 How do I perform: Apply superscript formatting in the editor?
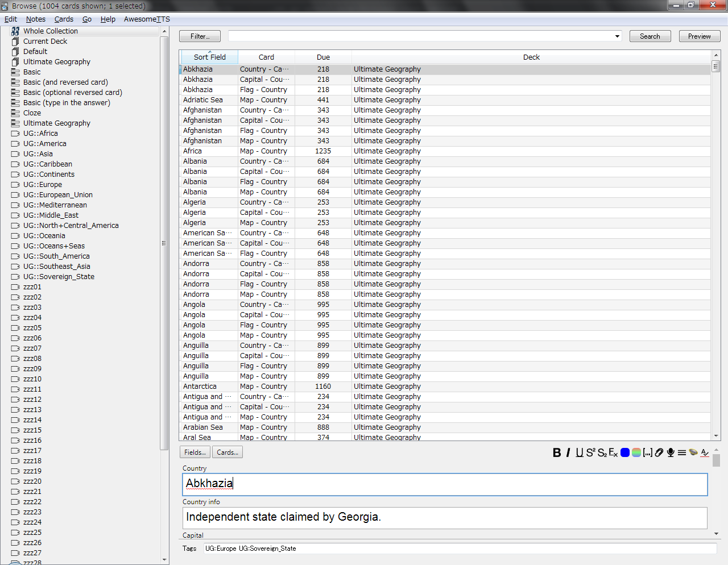click(590, 452)
